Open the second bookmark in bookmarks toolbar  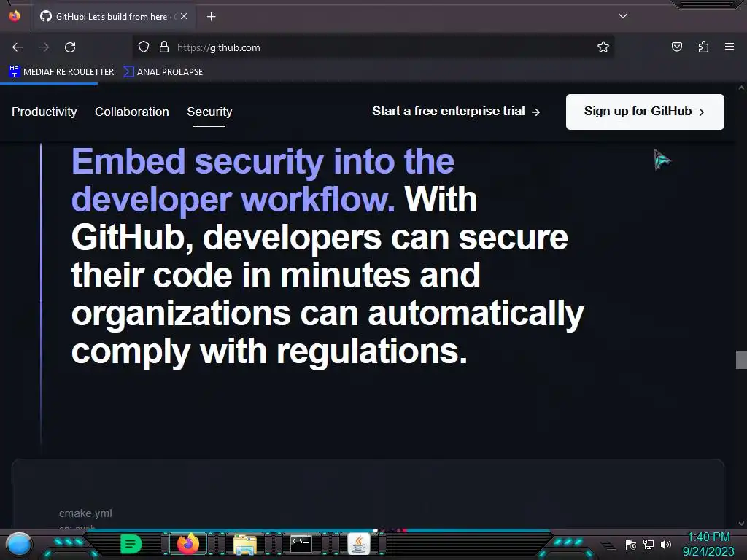163,72
